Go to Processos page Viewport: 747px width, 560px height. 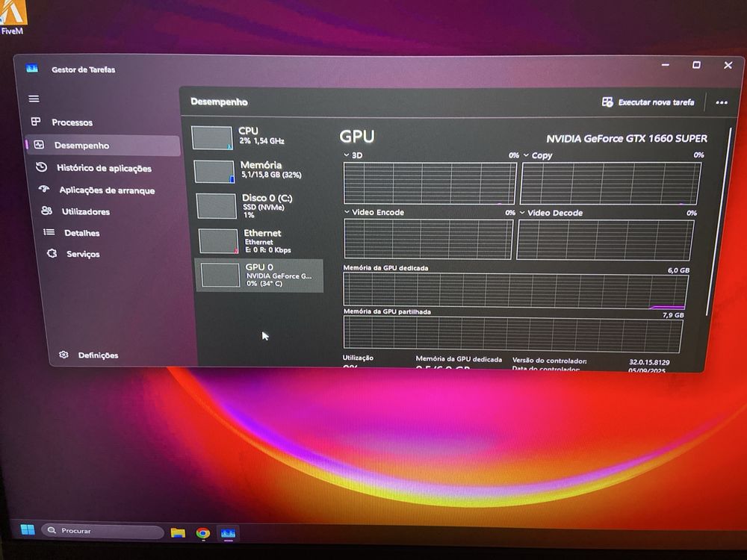point(72,122)
